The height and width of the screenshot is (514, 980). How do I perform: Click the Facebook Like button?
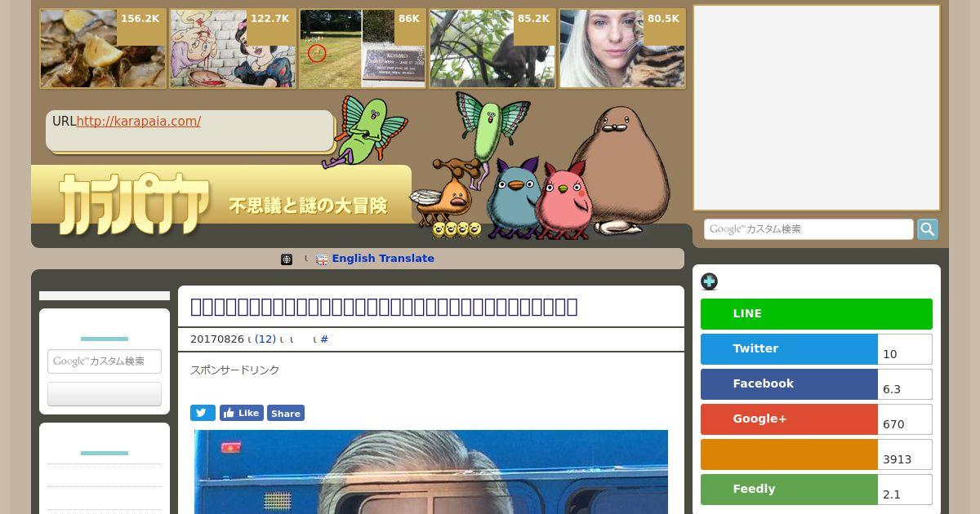pos(242,413)
